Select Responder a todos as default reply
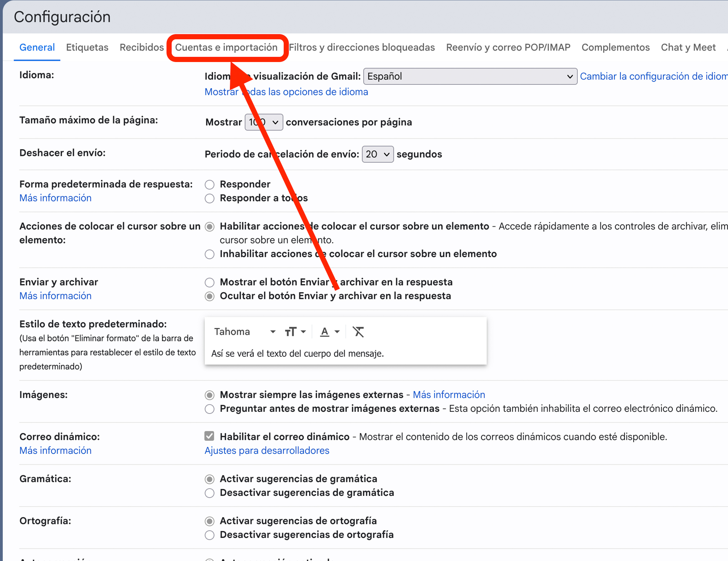 click(x=209, y=198)
